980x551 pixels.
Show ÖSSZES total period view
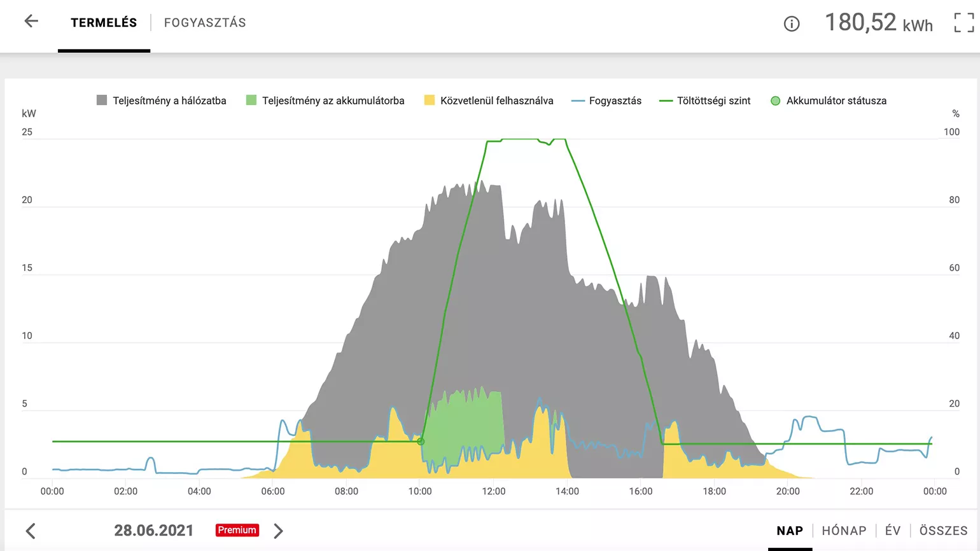coord(943,531)
